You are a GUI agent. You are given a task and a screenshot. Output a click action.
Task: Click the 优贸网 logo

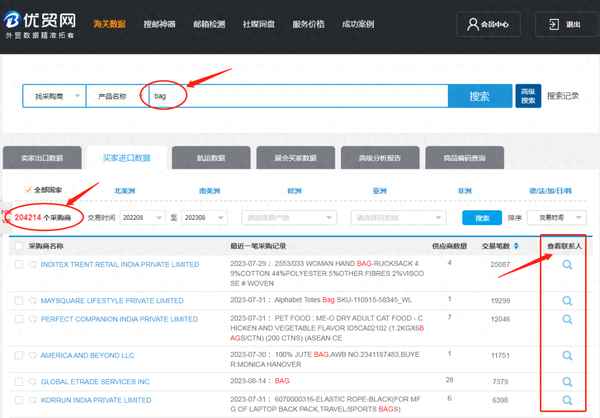40,24
